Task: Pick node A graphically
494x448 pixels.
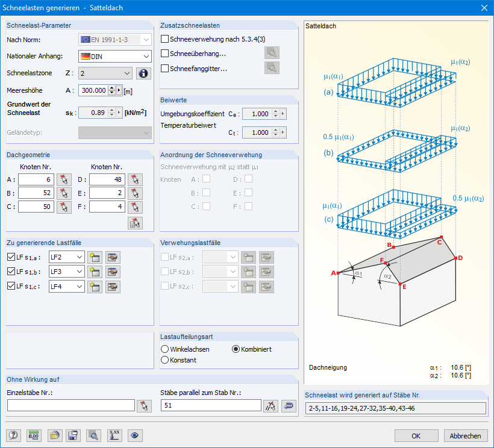Action: (64, 180)
